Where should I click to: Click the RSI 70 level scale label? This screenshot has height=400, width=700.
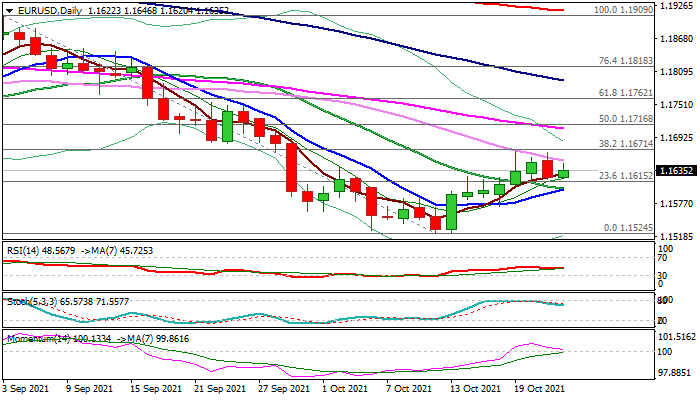(664, 258)
